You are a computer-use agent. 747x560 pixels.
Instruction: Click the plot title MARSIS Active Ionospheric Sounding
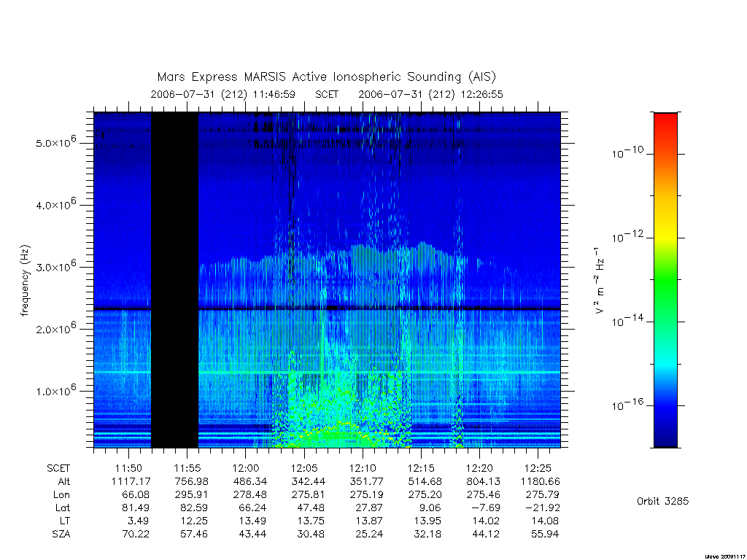(326, 77)
